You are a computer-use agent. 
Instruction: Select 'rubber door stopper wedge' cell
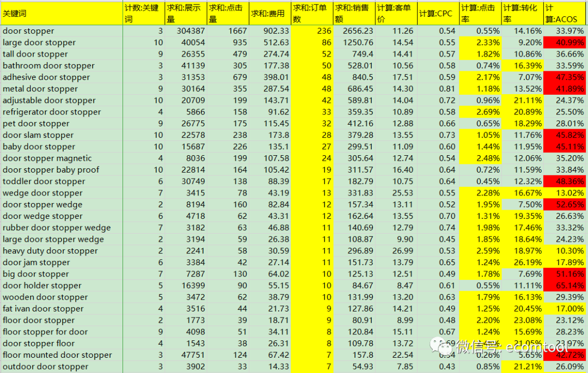62,228
